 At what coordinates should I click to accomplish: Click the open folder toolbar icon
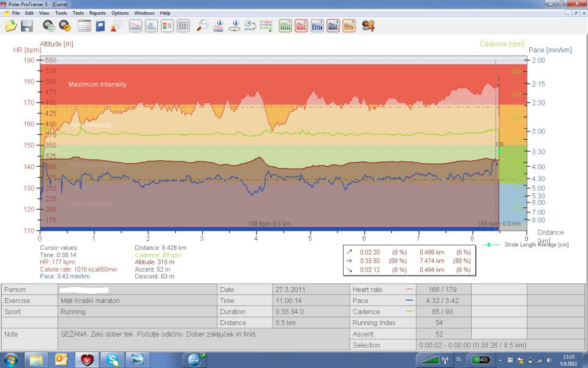coord(11,26)
